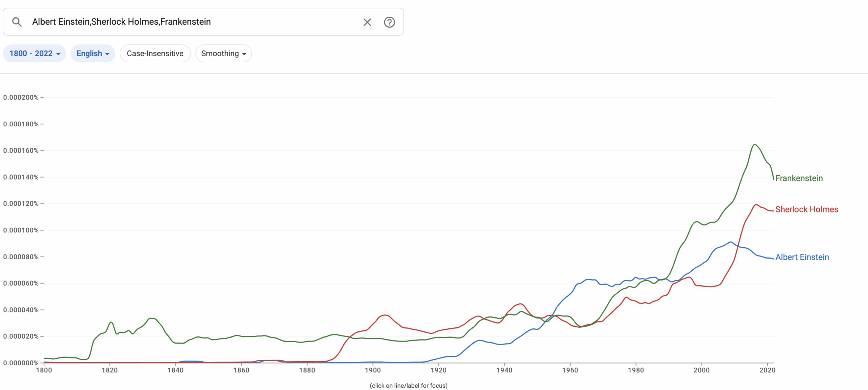Click the search magnifier icon
The width and height of the screenshot is (868, 390).
(x=17, y=22)
